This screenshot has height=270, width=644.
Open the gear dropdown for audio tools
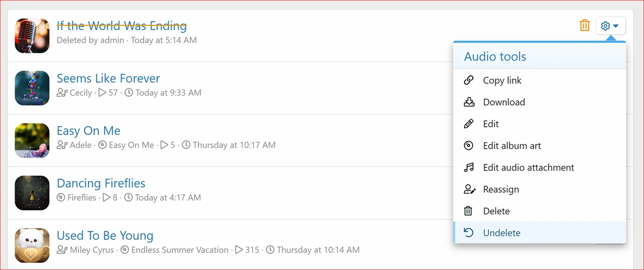point(610,26)
